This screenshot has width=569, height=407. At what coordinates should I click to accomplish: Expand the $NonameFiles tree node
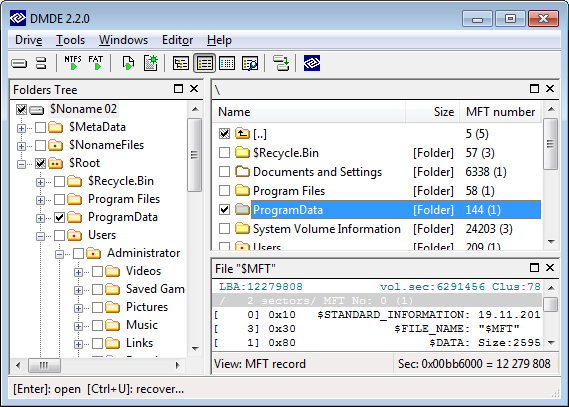tap(21, 146)
